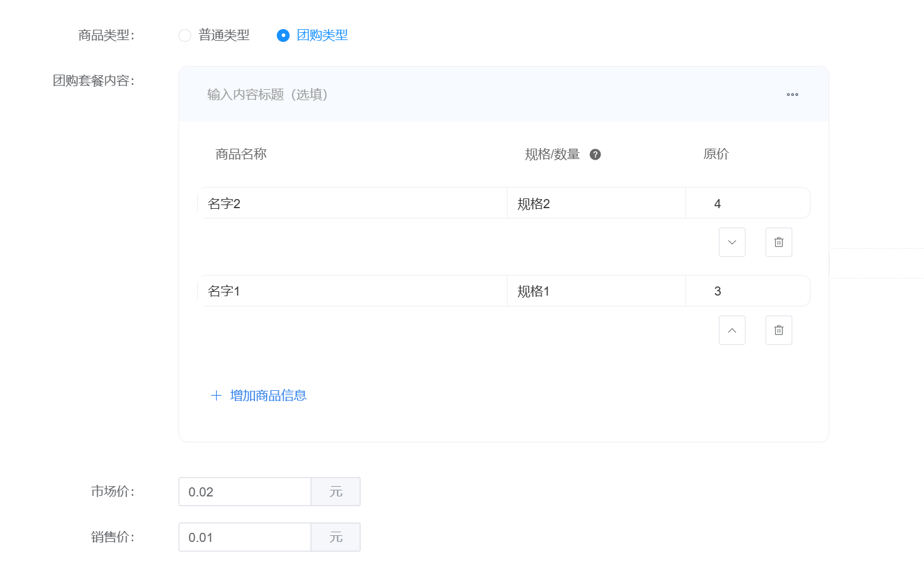This screenshot has height=565, width=924.
Task: Click the original price field showing 4
Action: tap(747, 203)
